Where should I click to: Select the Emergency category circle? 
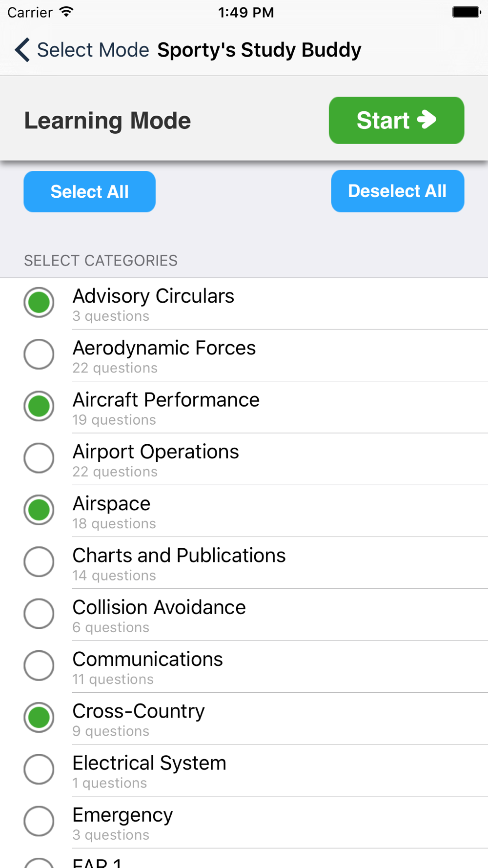click(39, 821)
